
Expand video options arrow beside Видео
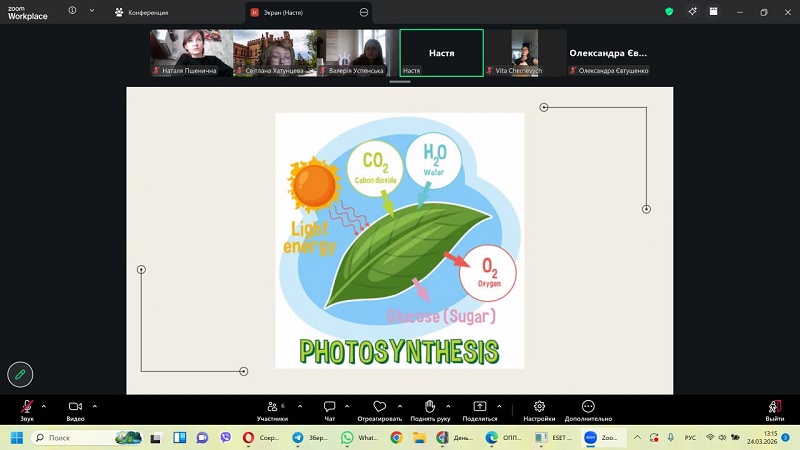tap(95, 406)
